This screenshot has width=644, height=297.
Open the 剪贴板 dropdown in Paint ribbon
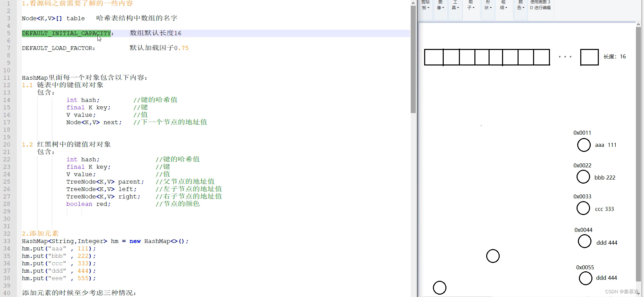[426, 5]
